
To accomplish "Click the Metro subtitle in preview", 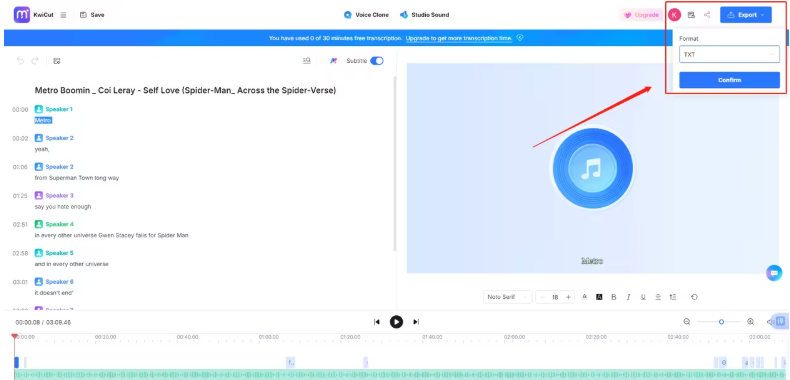I will point(592,261).
